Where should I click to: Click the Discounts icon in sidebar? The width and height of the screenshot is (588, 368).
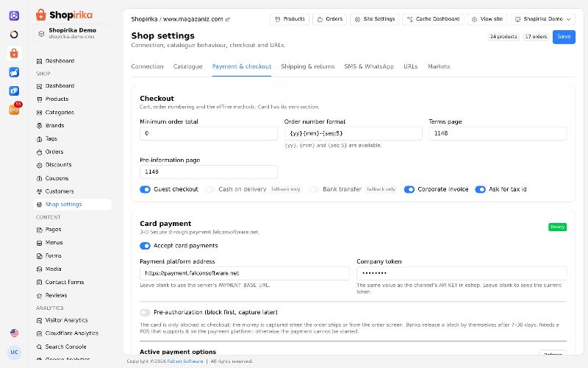[39, 165]
